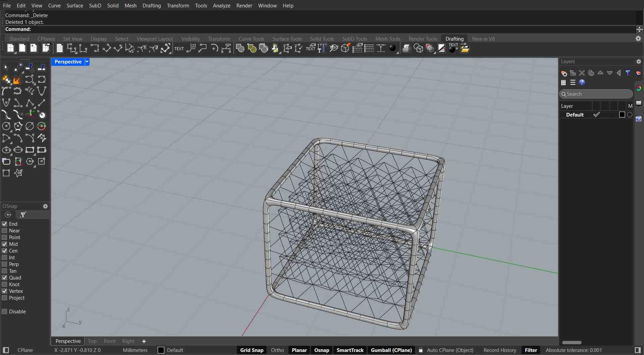Check the Disable osnap checkbox

tap(5, 312)
